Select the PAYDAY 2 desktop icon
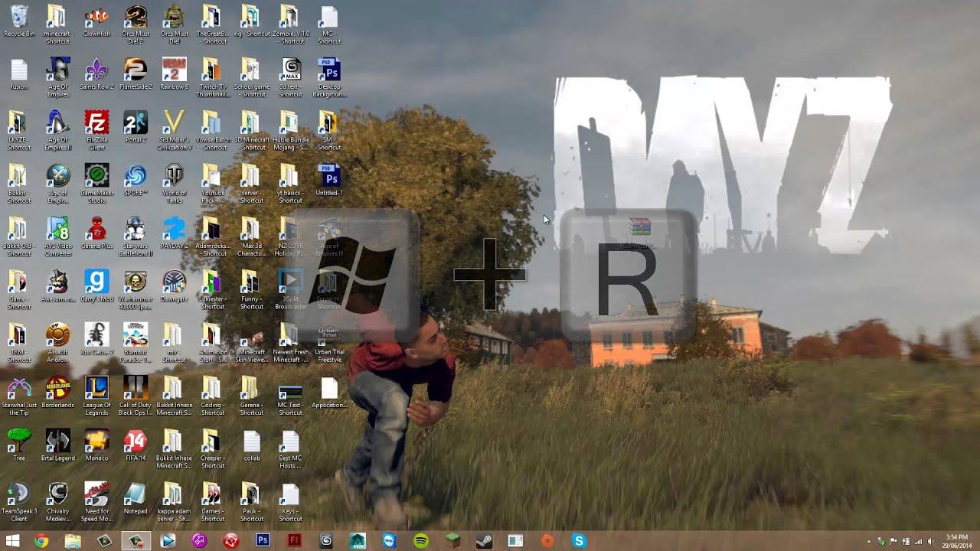The image size is (980, 551). point(175,233)
